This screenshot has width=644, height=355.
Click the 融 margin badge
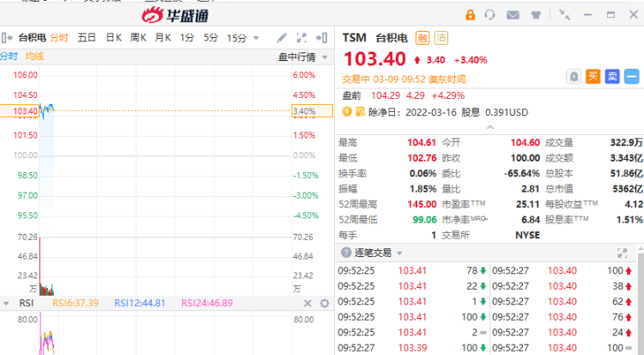(x=422, y=38)
